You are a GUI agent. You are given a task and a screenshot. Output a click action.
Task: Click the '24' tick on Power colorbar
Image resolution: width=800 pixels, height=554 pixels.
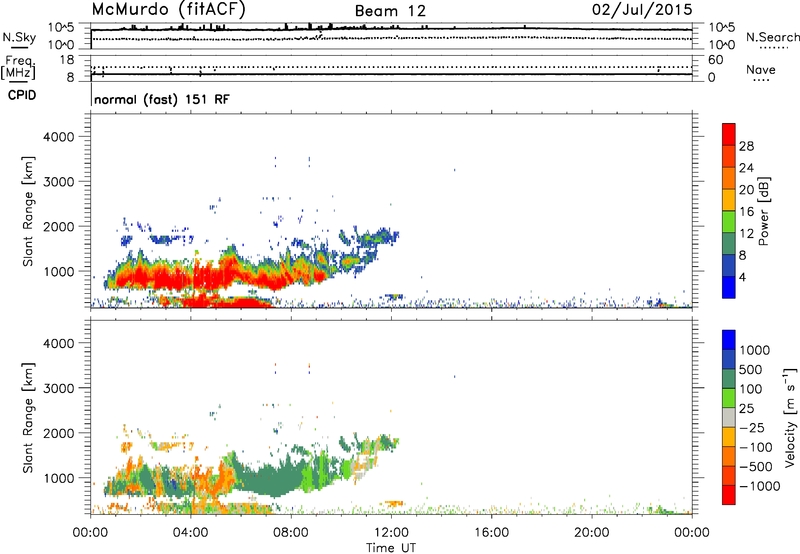pos(746,168)
